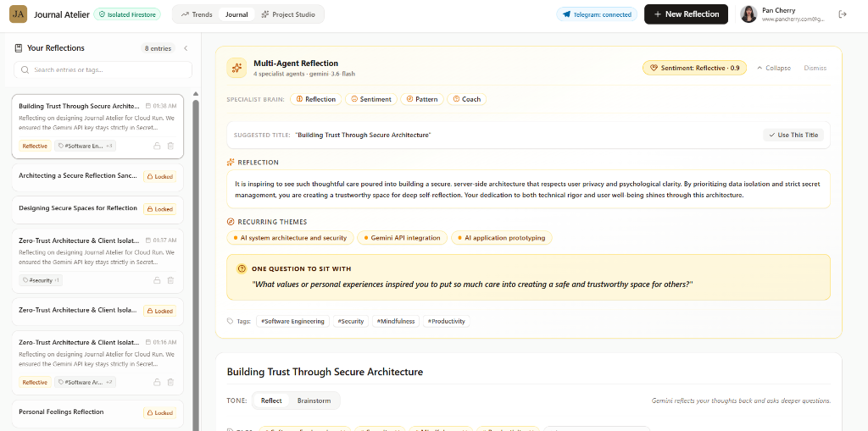This screenshot has height=431, width=868.
Task: Select the Brainstorm tone option
Action: pos(314,401)
